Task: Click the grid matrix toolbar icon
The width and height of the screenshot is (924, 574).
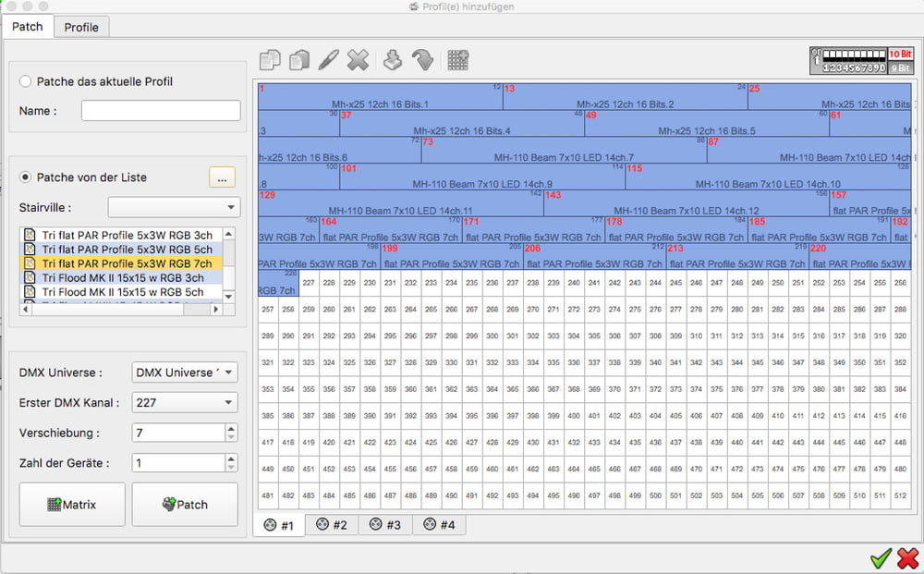Action: (457, 60)
